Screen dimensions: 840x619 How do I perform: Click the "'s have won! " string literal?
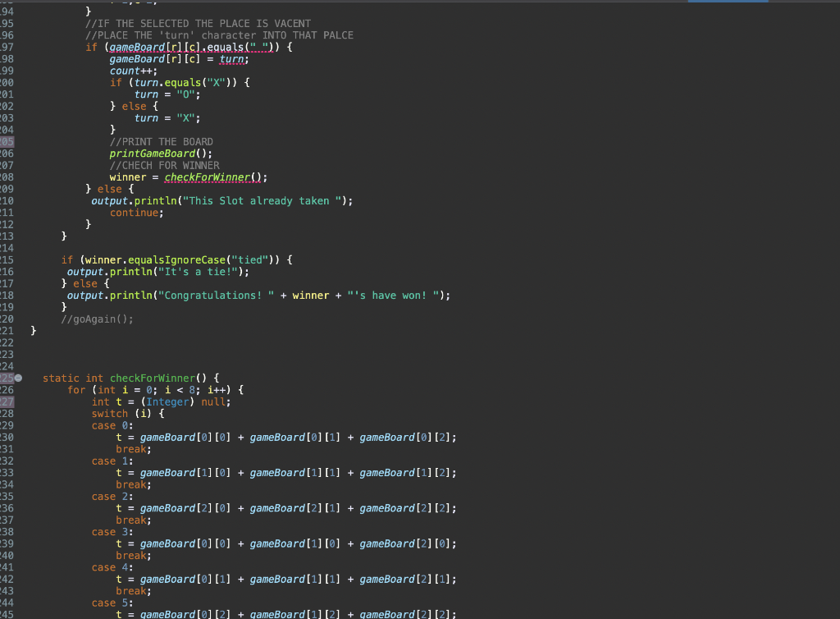(393, 296)
